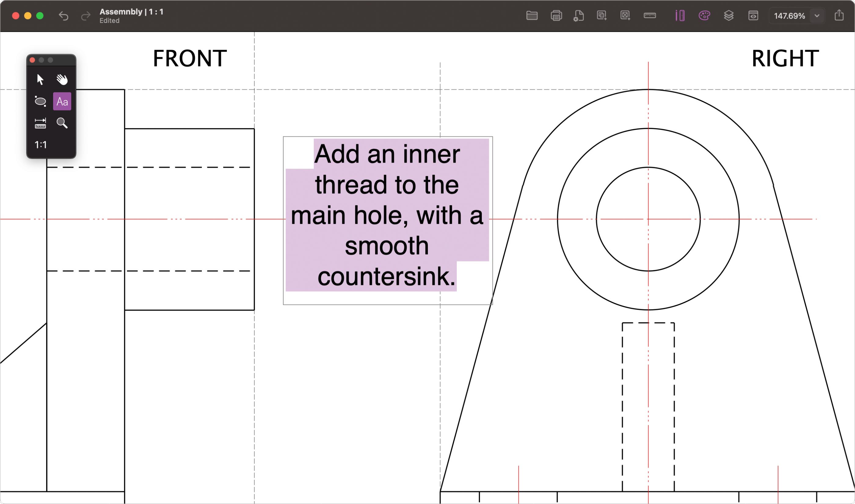Select the arrow selection tool
Screen dimensions: 855x504
(x=40, y=79)
